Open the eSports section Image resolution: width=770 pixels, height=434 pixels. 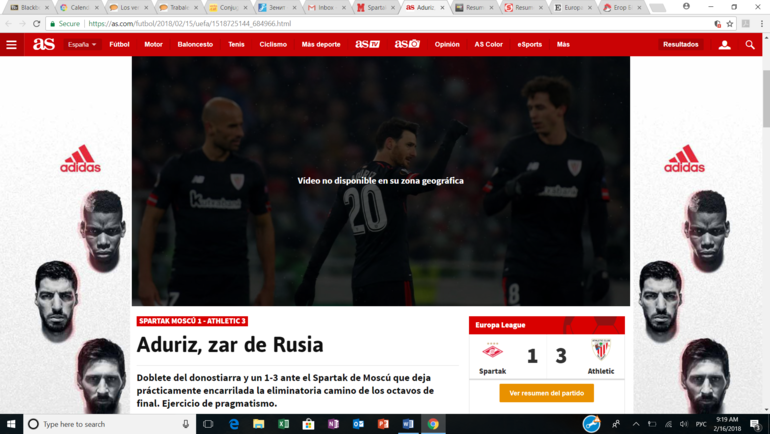tap(529, 44)
